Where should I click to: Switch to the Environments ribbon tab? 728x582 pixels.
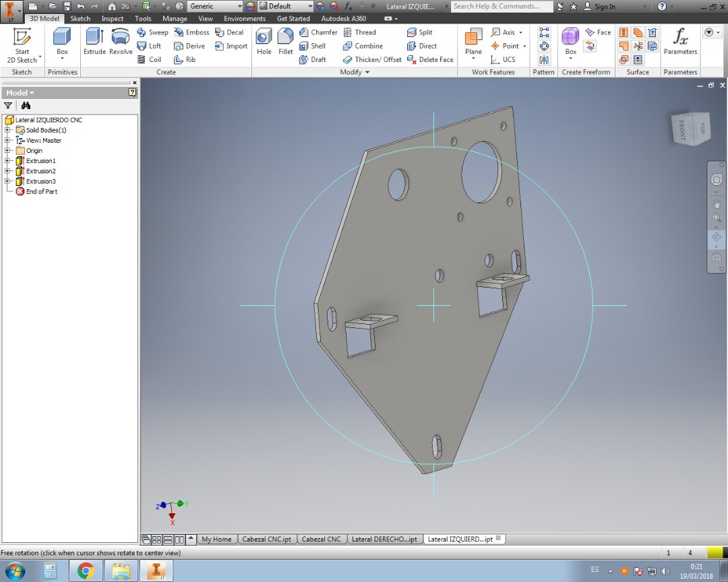245,19
